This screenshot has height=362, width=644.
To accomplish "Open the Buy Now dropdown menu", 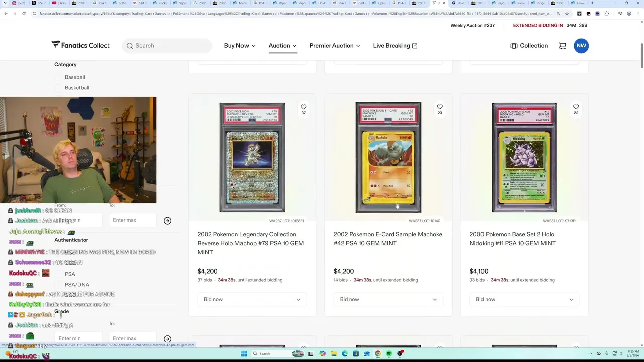I will pos(239,46).
